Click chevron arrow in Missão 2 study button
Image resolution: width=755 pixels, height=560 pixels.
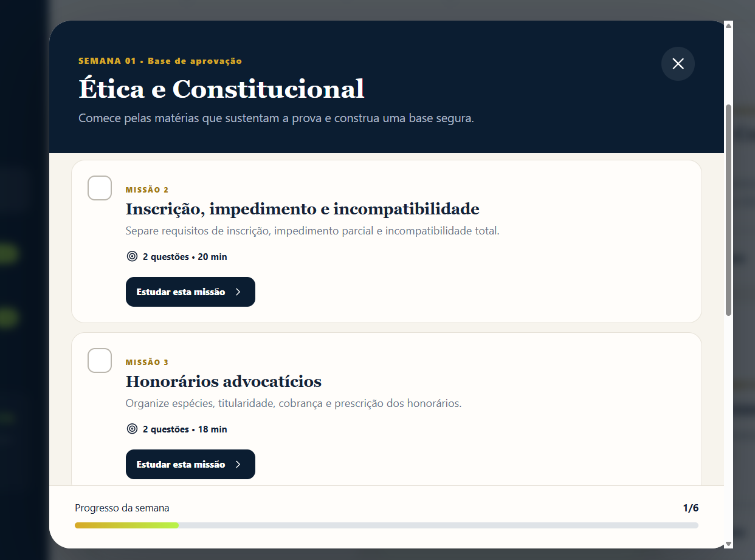click(x=238, y=292)
